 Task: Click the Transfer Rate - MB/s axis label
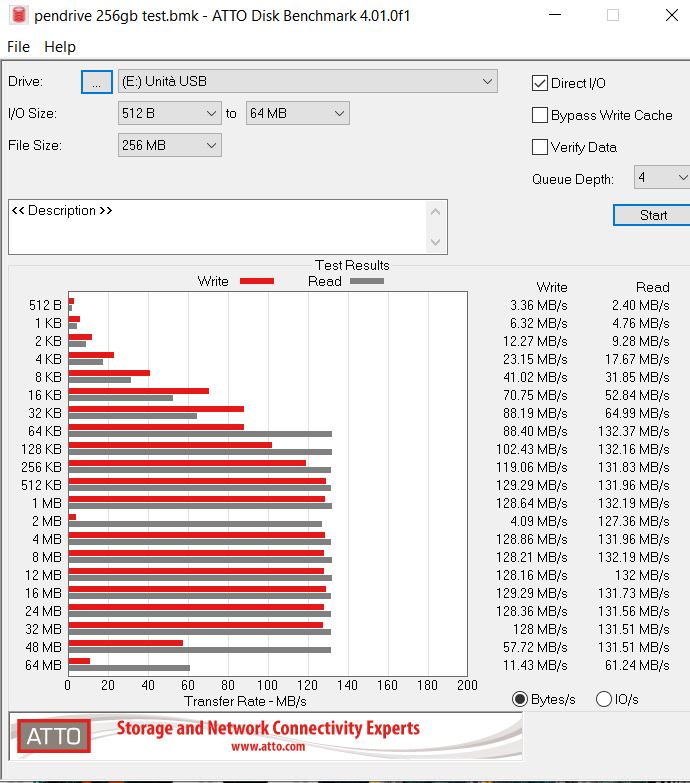(245, 702)
